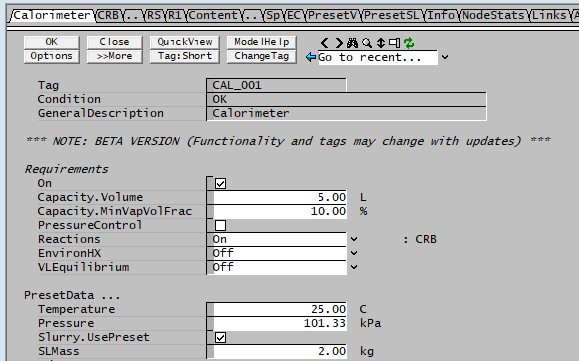Open the Go to recent dropdown arrow
The width and height of the screenshot is (579, 361).
[x=445, y=57]
